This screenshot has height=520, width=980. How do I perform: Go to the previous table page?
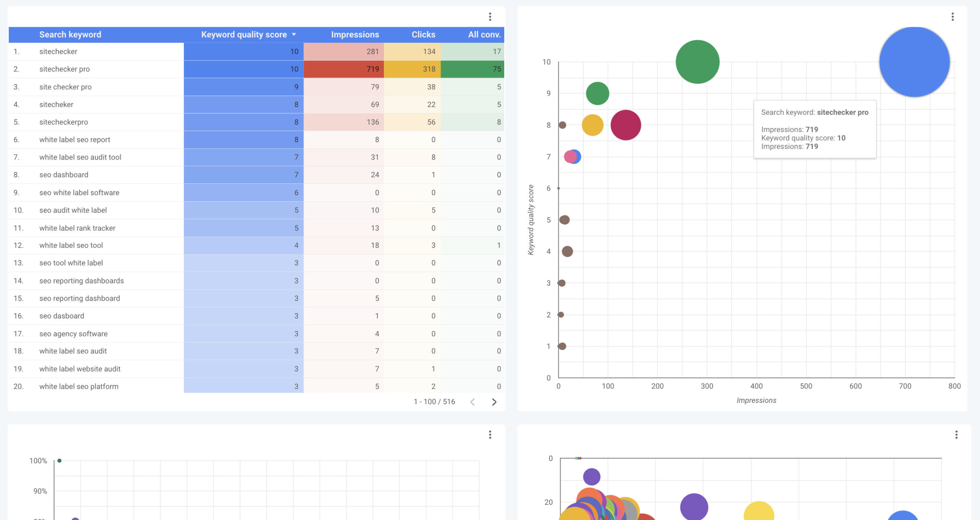click(x=472, y=402)
